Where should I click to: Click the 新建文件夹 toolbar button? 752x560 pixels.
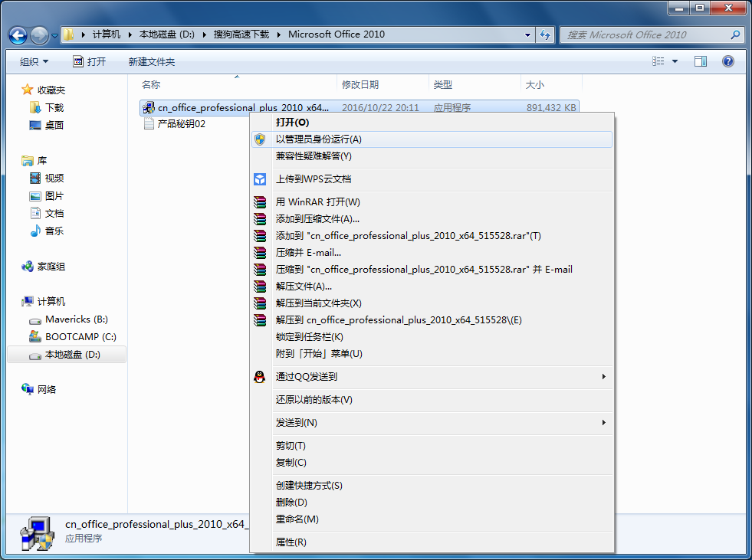pyautogui.click(x=152, y=61)
